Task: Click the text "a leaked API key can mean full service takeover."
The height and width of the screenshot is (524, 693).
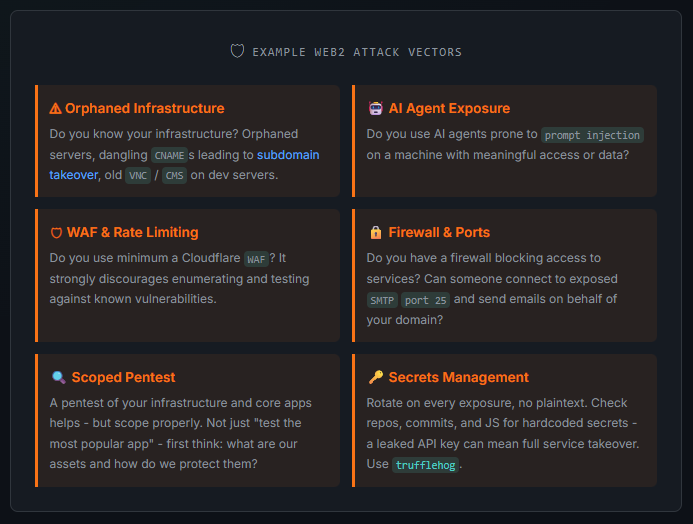Action: click(x=503, y=444)
